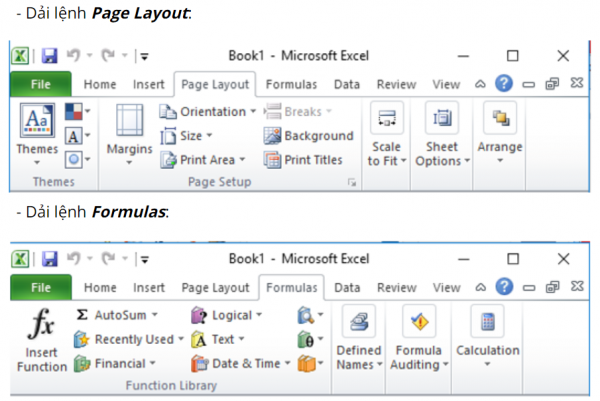Click the Background button
The image size is (600, 401).
tap(308, 136)
